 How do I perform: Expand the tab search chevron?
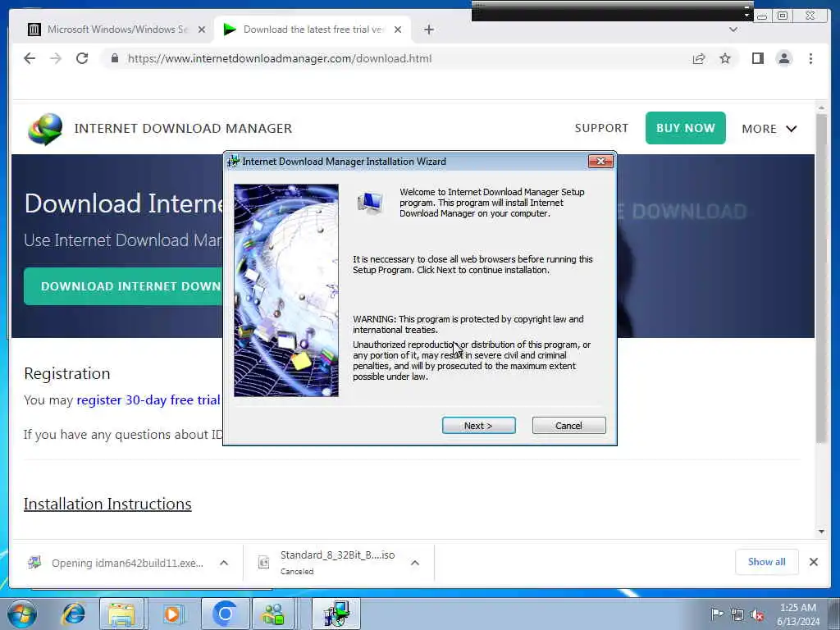tap(733, 30)
